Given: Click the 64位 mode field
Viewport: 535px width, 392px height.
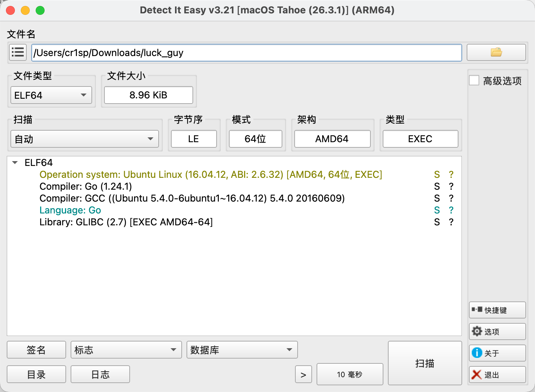Looking at the screenshot, I should [256, 139].
